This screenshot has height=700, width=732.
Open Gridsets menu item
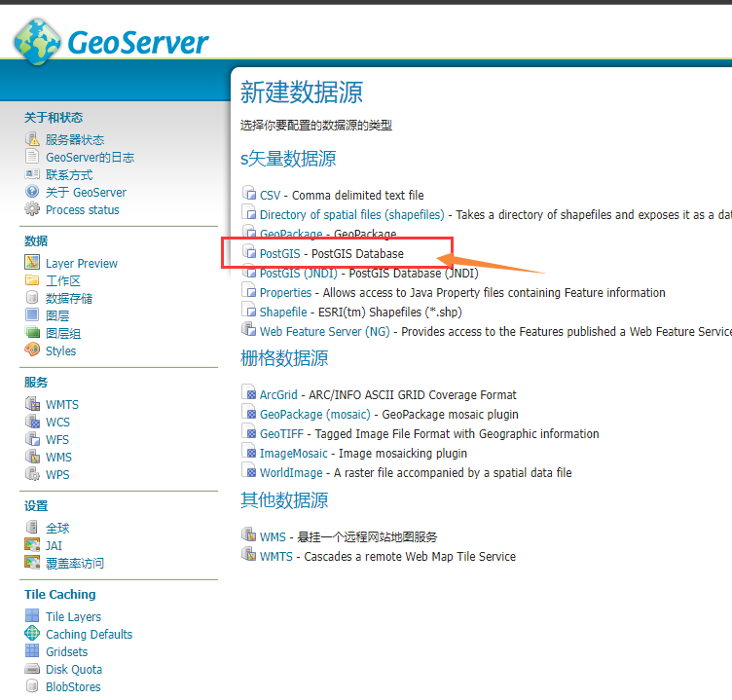pyautogui.click(x=66, y=652)
